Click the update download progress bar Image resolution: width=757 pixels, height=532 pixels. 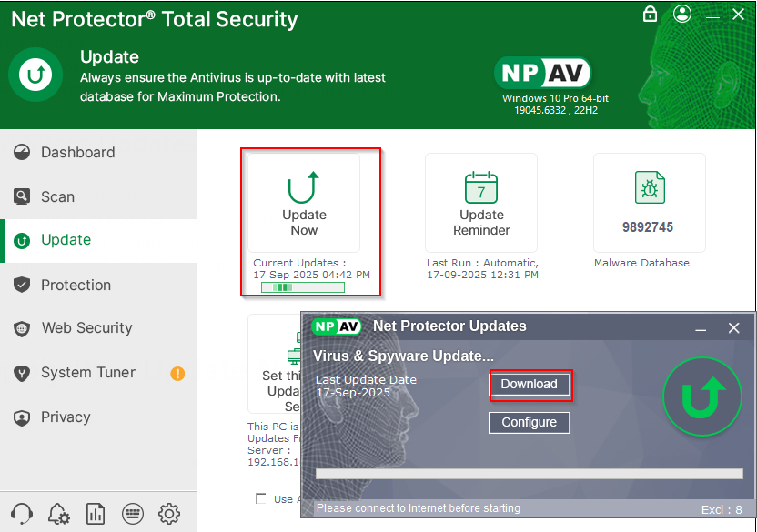529,474
